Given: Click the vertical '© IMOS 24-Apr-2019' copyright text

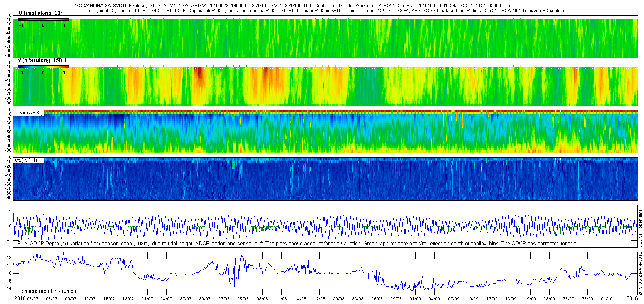Looking at the screenshot, I should [640, 252].
